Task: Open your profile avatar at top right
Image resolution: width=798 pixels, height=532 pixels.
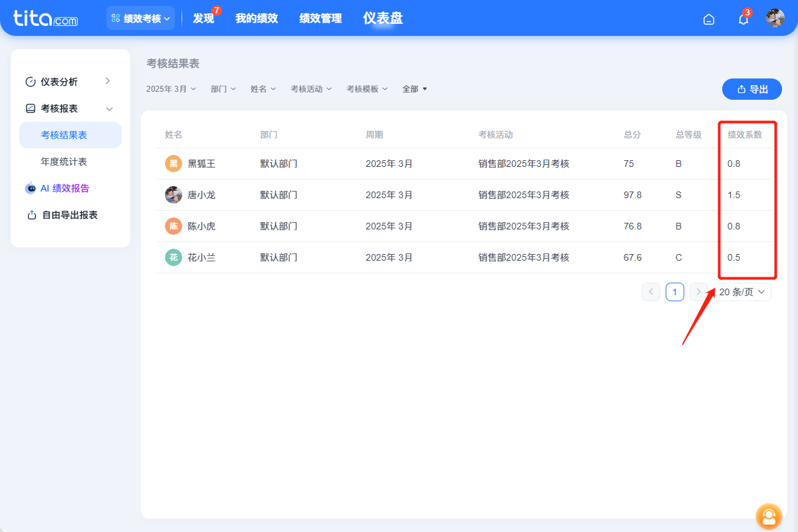Action: [x=775, y=18]
